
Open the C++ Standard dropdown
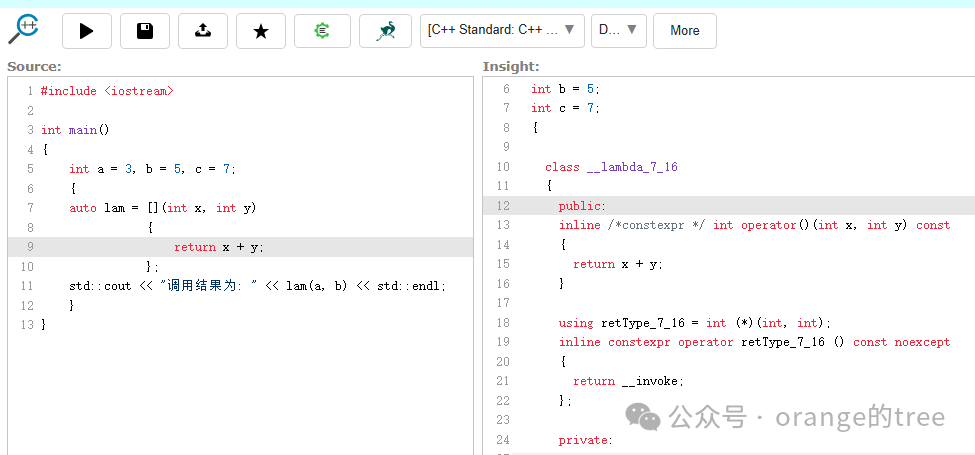point(502,30)
